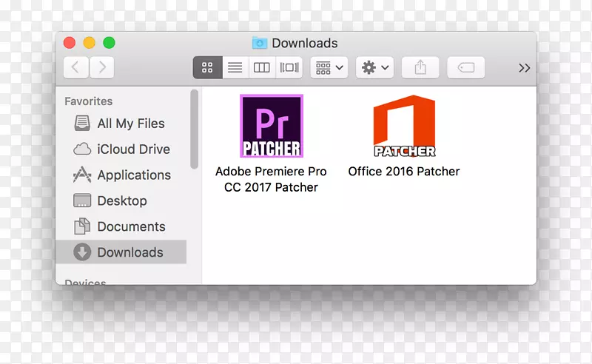
Task: Switch to list view mode
Action: pos(235,67)
